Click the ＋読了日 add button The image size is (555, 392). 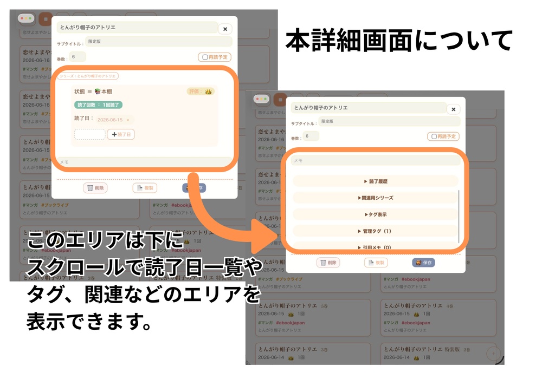(121, 134)
